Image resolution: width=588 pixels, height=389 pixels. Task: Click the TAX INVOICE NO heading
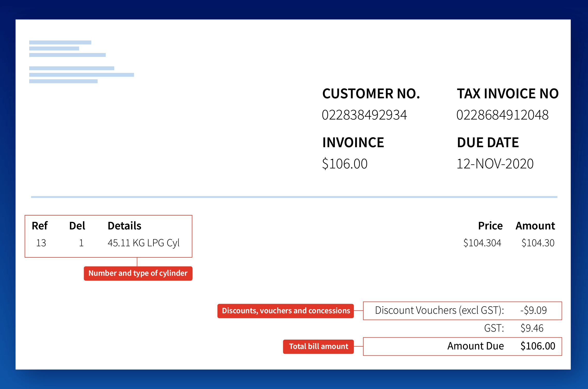(x=508, y=94)
